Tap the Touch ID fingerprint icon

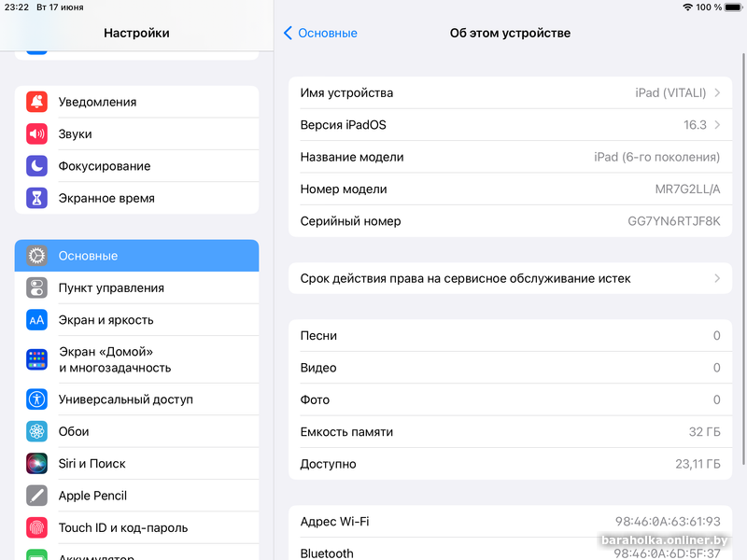click(x=36, y=527)
